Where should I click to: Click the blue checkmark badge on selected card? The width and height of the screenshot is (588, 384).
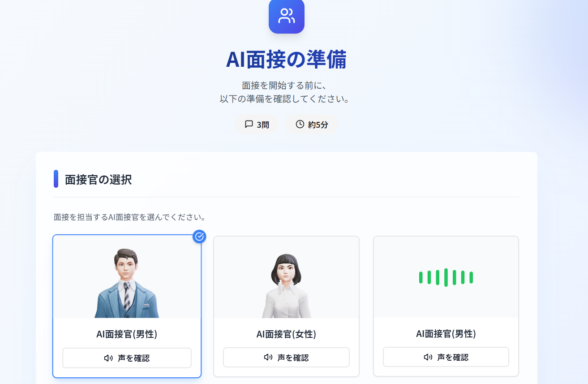tap(199, 236)
